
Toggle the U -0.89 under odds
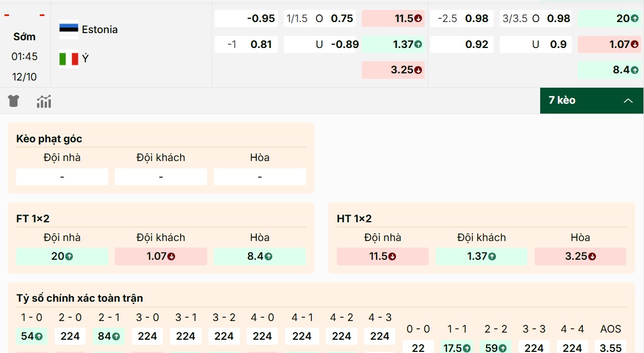point(321,44)
